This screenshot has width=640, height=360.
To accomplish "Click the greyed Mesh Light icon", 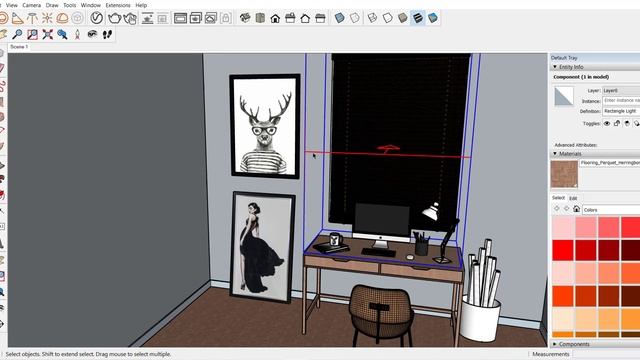I will click(x=77, y=18).
